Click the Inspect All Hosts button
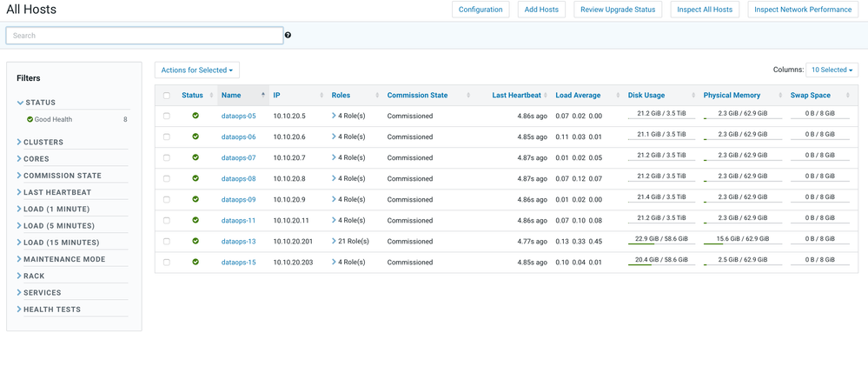The width and height of the screenshot is (868, 373). [x=704, y=10]
